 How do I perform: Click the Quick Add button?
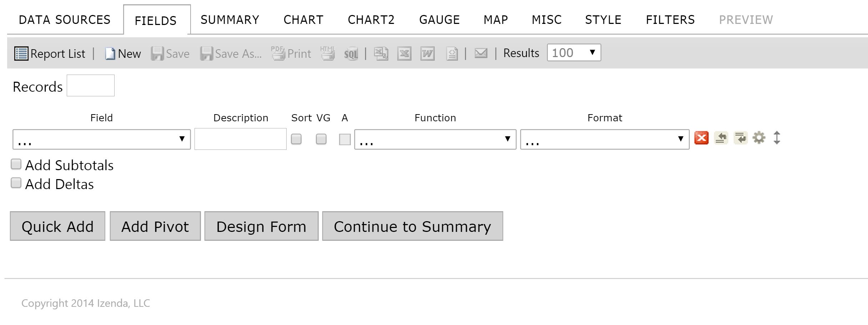point(57,226)
